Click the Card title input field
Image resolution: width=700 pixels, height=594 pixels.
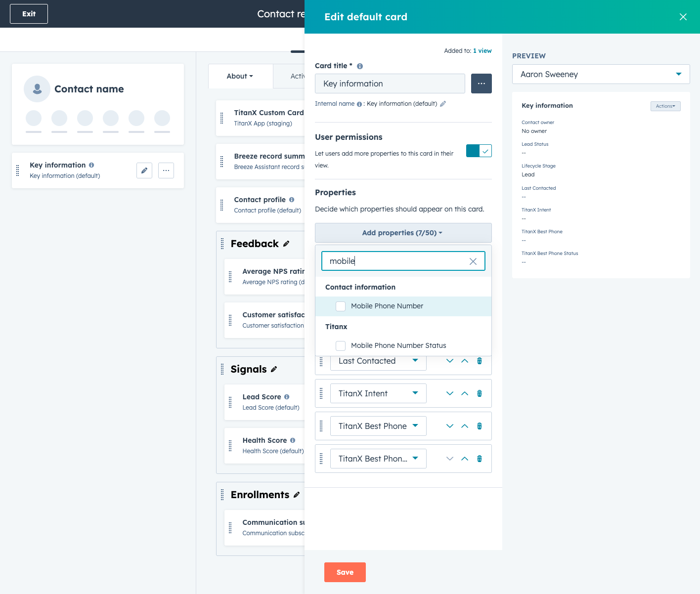point(390,84)
